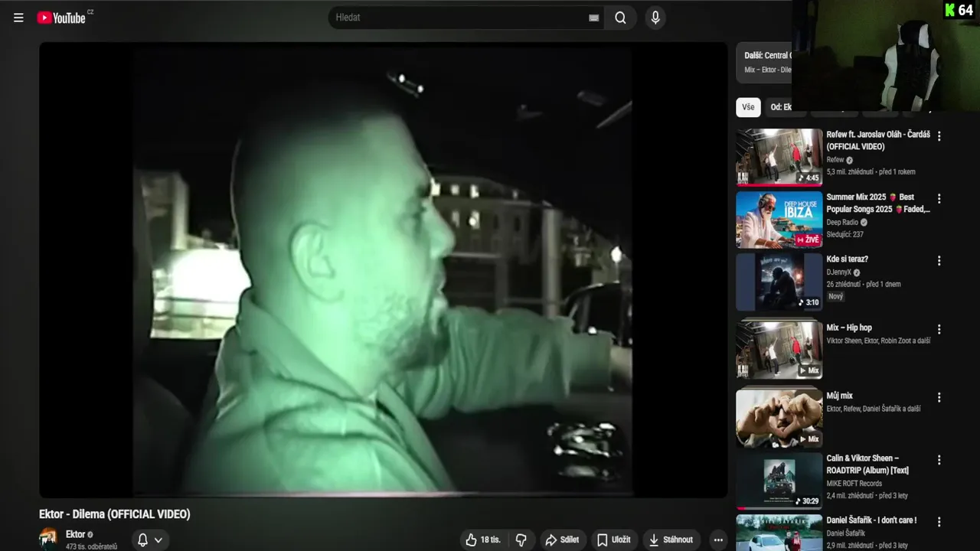This screenshot has width=980, height=551.
Task: Click the Ektor - Dilema (OFFICIAL VIDEO) title
Action: pos(115,514)
